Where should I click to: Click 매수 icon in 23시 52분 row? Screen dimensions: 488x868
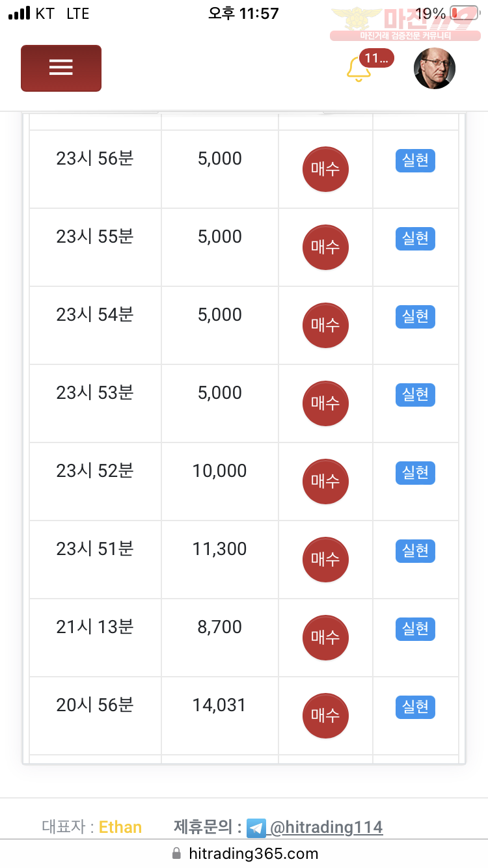(325, 481)
